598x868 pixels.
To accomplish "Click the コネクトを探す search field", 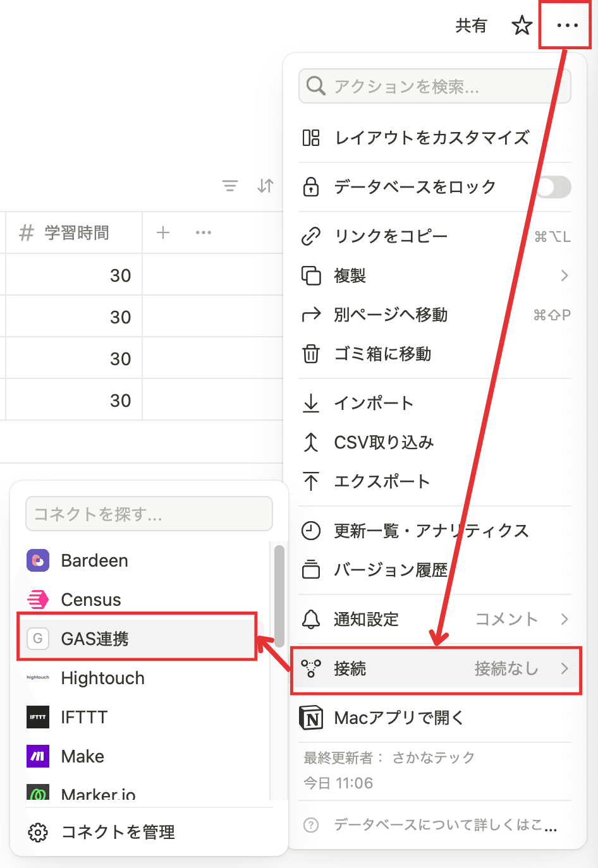I will 149,514.
